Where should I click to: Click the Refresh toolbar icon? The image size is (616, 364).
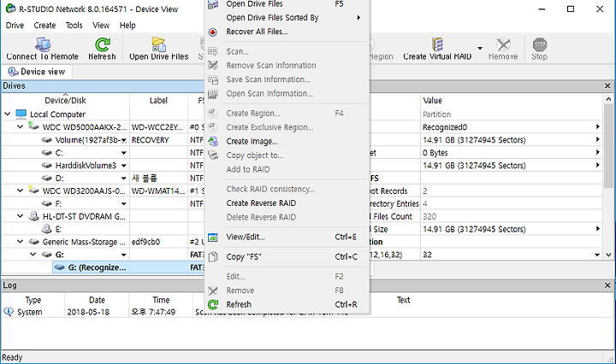[102, 44]
